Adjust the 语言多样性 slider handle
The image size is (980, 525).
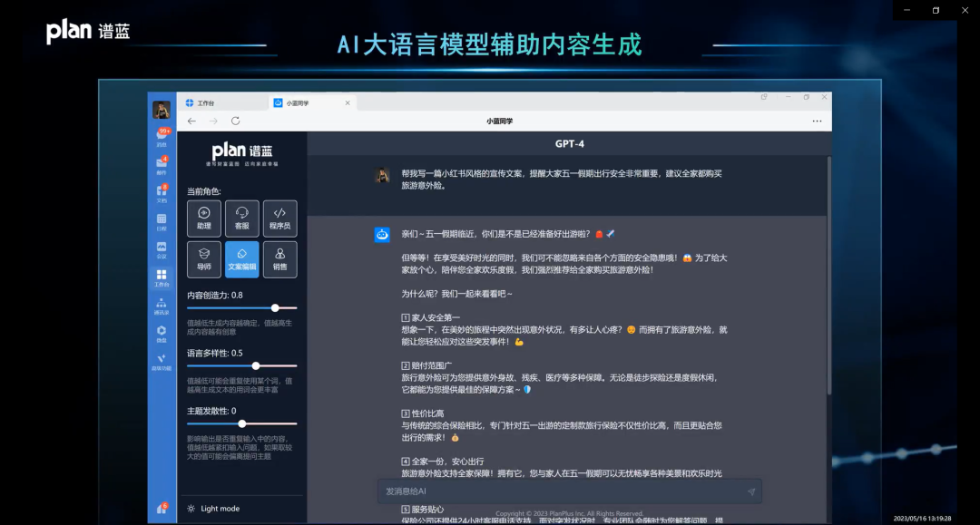click(256, 365)
